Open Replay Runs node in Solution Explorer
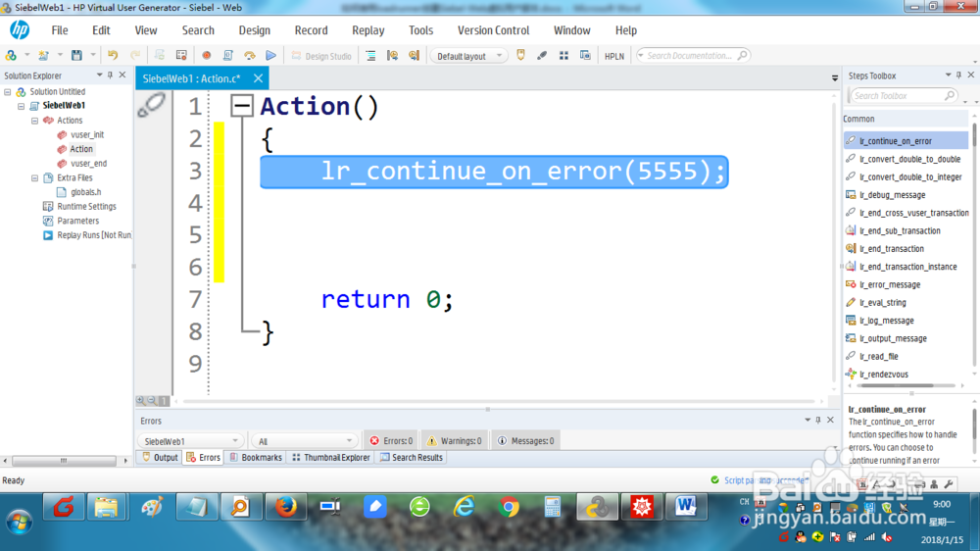The width and height of the screenshot is (980, 551). tap(94, 235)
